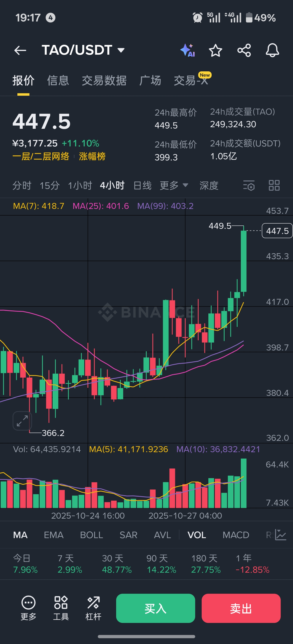Viewport: 293px width, 644px height.
Task: Enable the BOLL indicator
Action: (x=91, y=535)
